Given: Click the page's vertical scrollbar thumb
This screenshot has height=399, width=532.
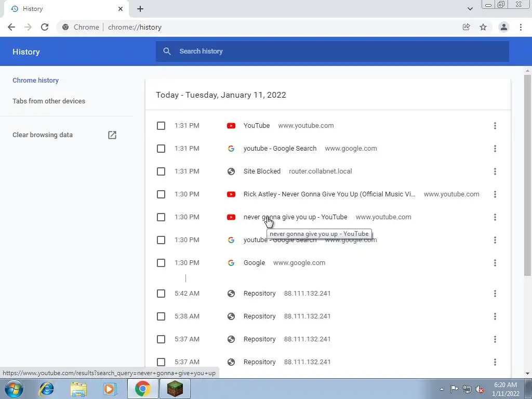Looking at the screenshot, I should [x=527, y=175].
